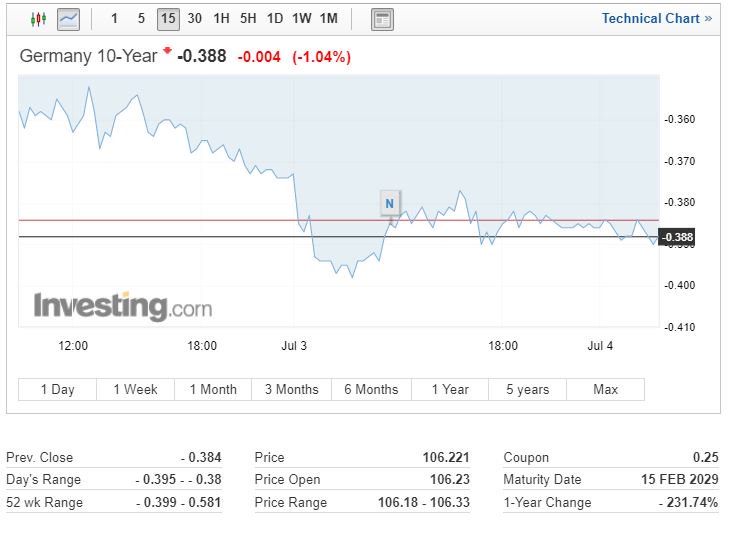Image resolution: width=731 pixels, height=534 pixels.
Task: Switch to candlestick chart type
Action: (39, 18)
